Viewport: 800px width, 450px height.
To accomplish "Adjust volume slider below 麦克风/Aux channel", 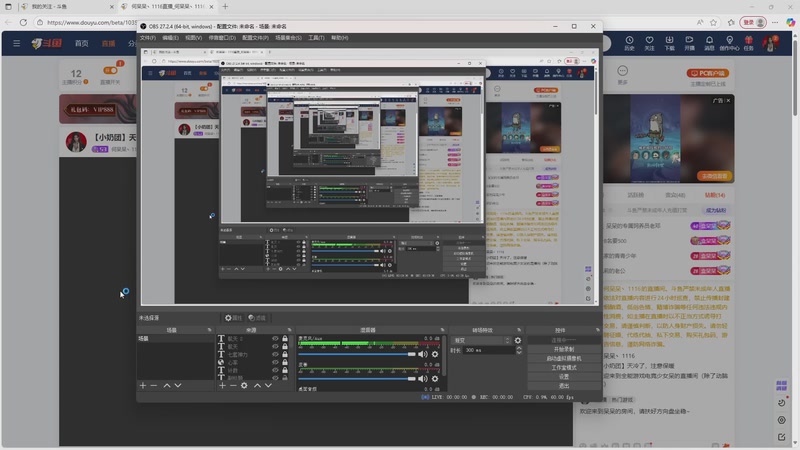I will pyautogui.click(x=357, y=379).
